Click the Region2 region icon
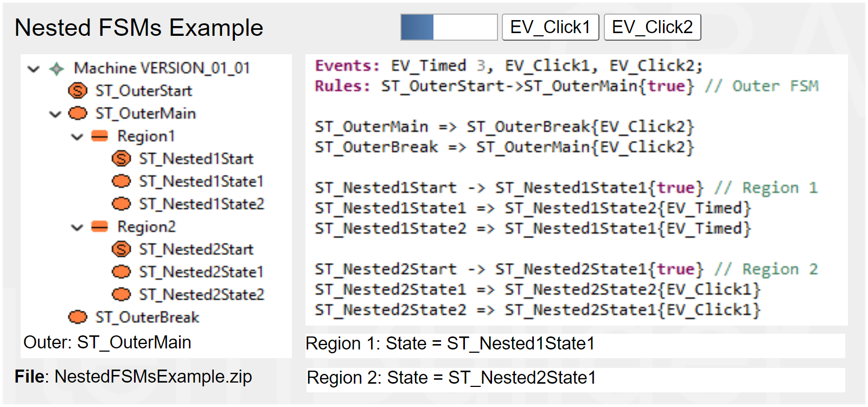This screenshot has width=868, height=407. (x=99, y=226)
